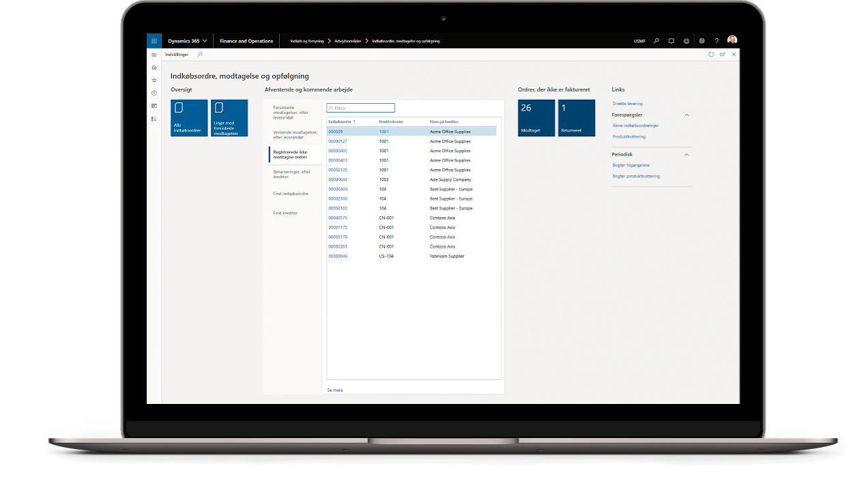This screenshot has width=868, height=479.
Task: Expand the navigation pane hamburger menu
Action: tap(154, 55)
